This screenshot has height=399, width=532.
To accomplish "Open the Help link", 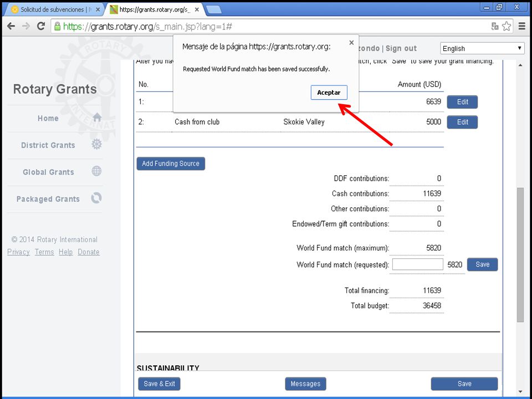I will (x=65, y=252).
